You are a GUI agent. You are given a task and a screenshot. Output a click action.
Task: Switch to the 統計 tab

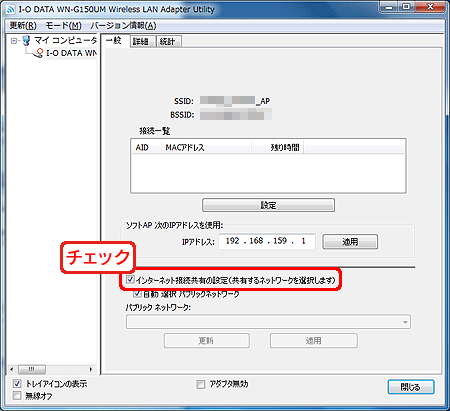169,41
